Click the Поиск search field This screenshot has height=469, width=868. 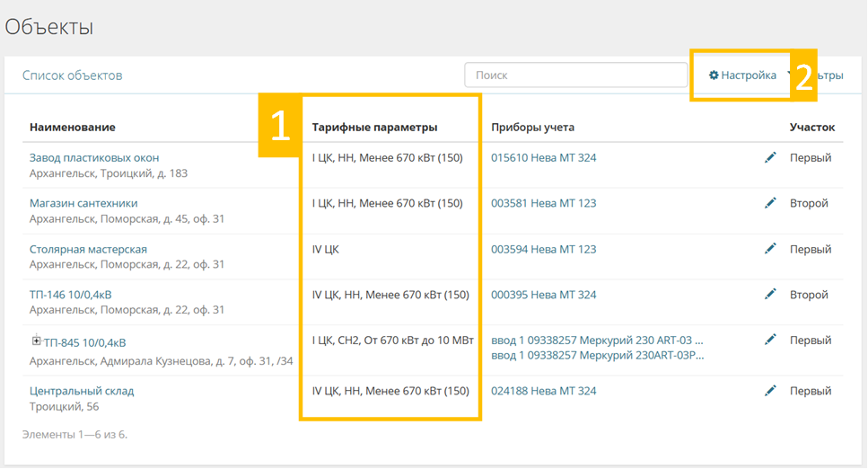pyautogui.click(x=575, y=75)
